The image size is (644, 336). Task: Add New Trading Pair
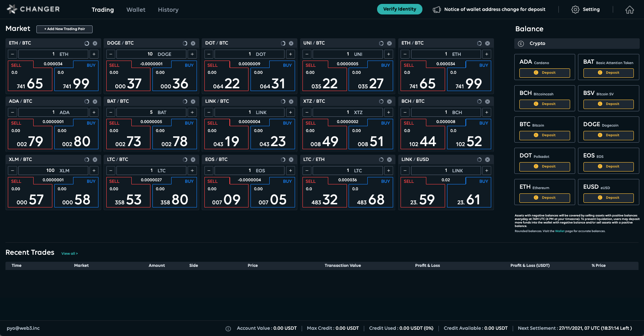64,29
